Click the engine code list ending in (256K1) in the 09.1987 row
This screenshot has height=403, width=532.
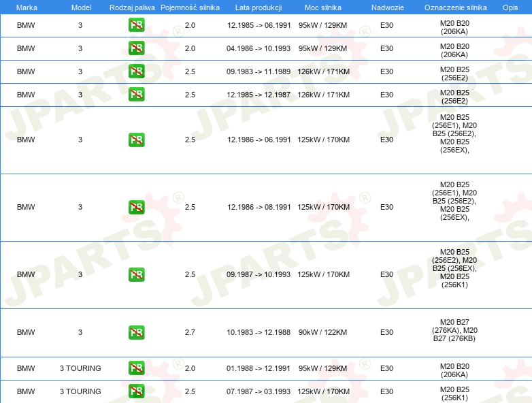tap(454, 268)
